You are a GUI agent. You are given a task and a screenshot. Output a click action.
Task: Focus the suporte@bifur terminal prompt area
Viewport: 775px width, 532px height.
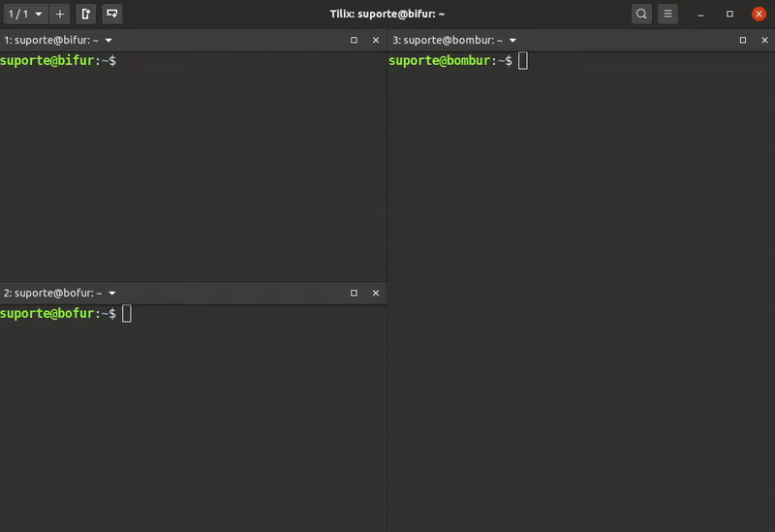pos(194,165)
